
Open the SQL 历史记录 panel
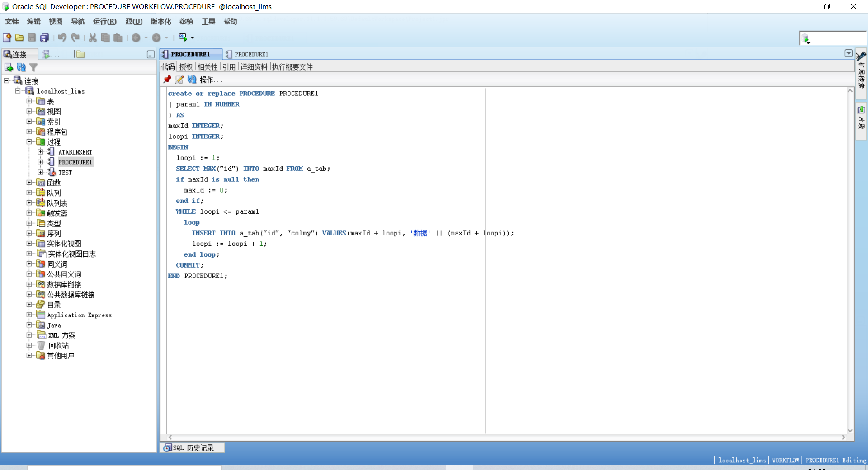pos(193,448)
